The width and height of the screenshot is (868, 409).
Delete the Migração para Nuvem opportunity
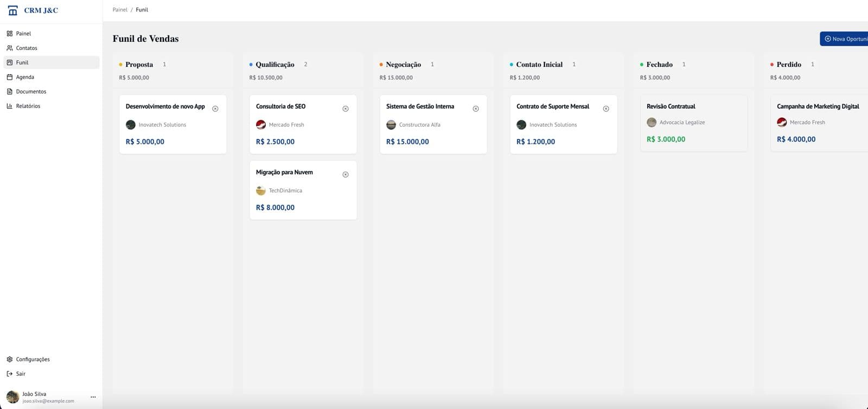pyautogui.click(x=346, y=174)
